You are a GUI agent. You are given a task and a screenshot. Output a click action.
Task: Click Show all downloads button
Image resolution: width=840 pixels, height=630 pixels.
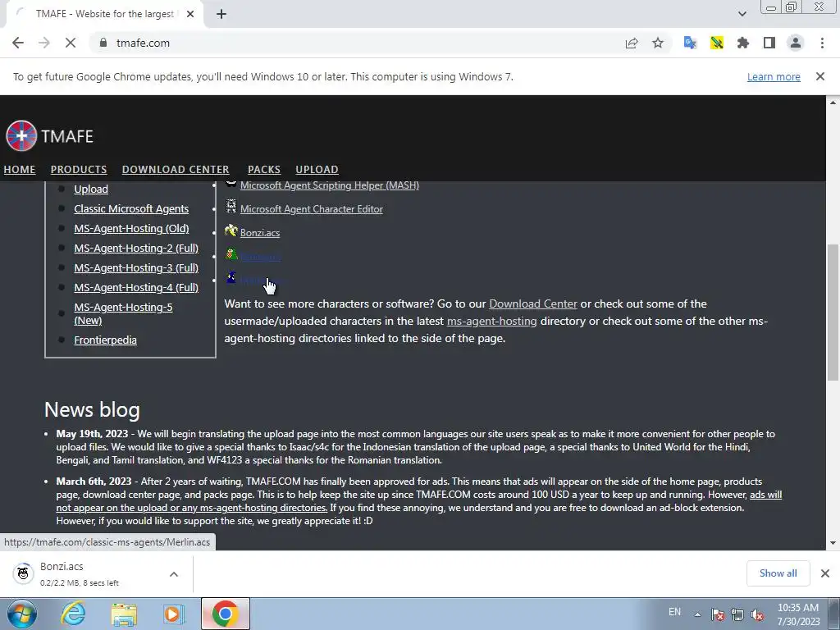tap(778, 573)
